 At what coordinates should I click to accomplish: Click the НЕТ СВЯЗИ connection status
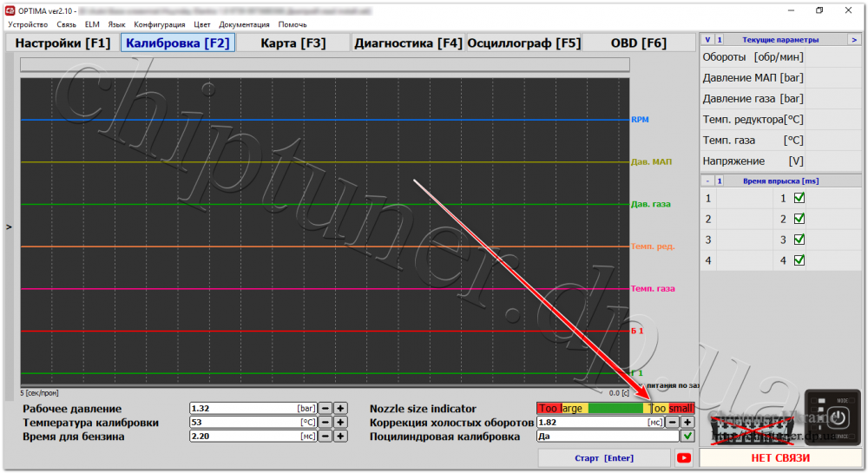click(780, 457)
